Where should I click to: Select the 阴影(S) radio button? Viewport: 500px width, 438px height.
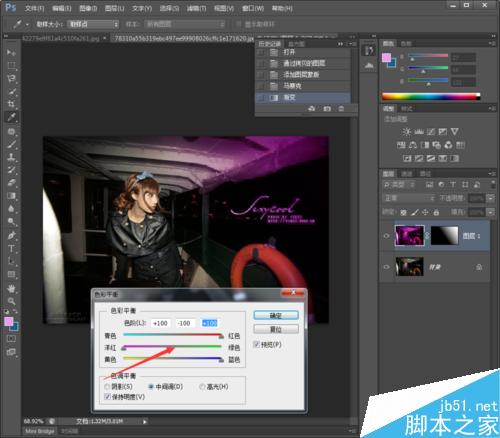click(x=107, y=387)
